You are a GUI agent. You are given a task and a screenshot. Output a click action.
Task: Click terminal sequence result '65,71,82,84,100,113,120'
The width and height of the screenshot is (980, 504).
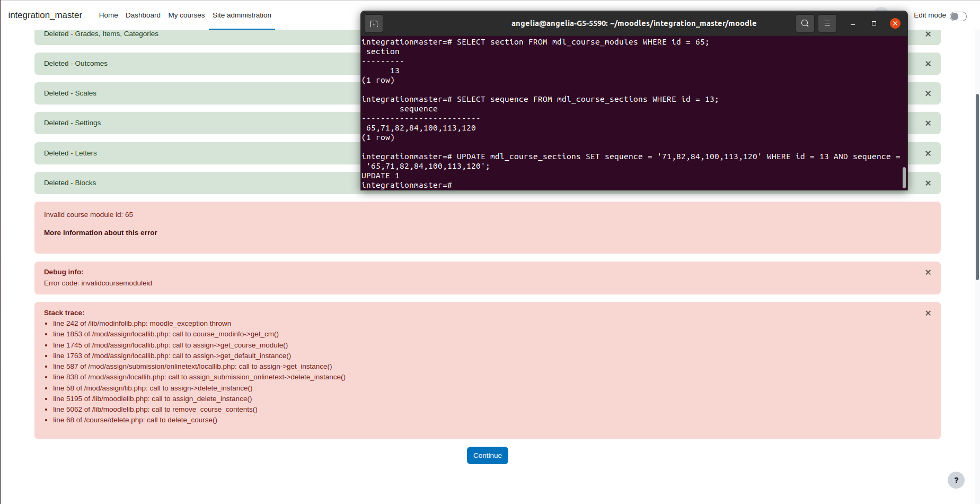tap(421, 128)
